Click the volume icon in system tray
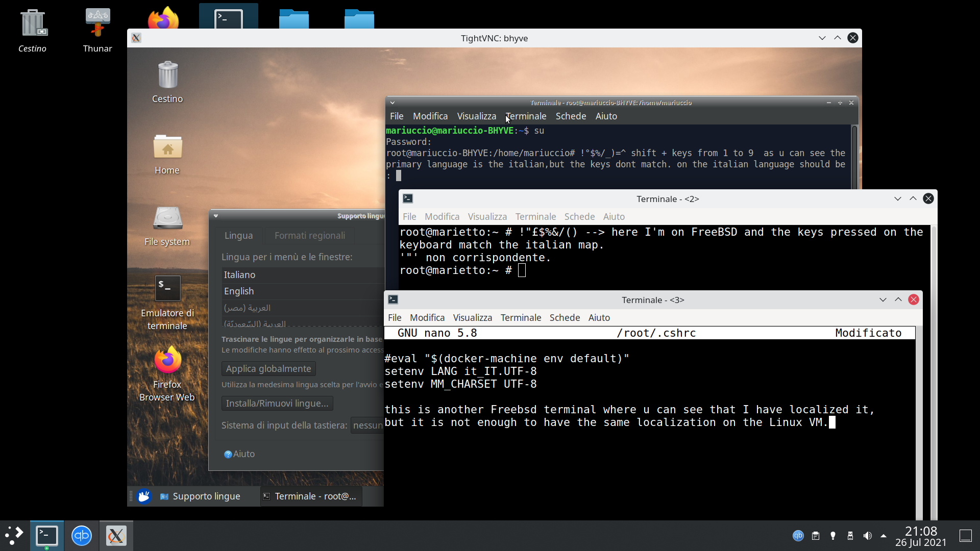 867,536
